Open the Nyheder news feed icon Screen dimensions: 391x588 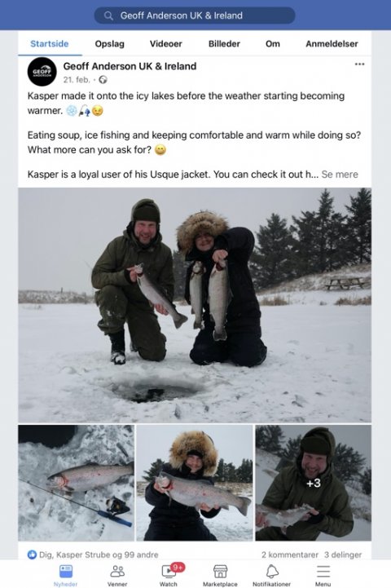[x=66, y=572]
